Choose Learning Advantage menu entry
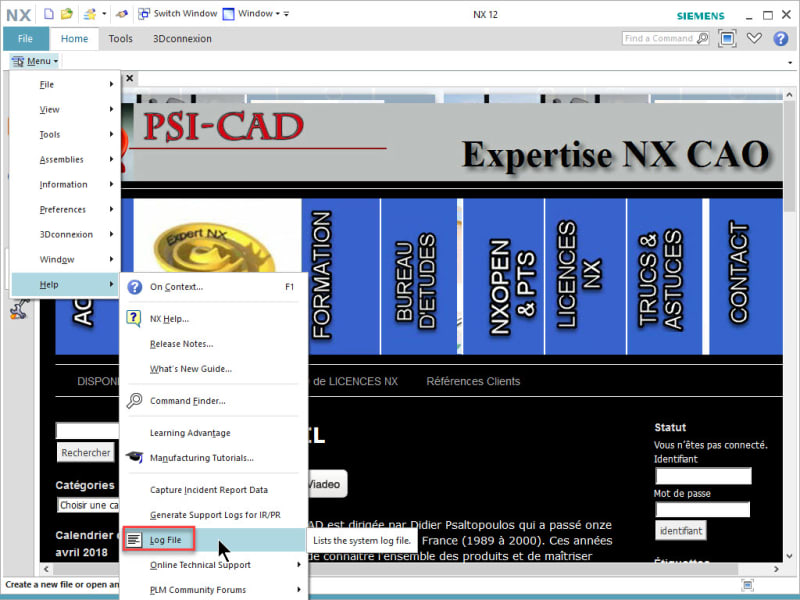 coord(213,433)
